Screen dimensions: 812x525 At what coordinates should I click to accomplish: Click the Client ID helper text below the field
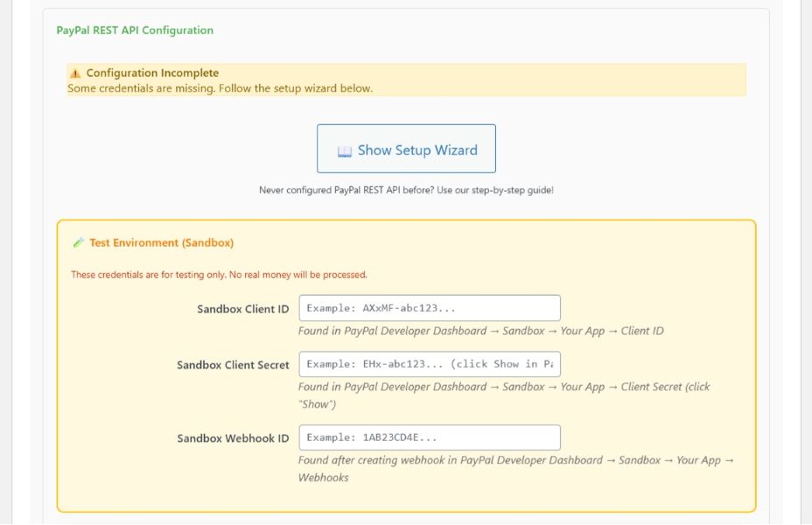482,331
